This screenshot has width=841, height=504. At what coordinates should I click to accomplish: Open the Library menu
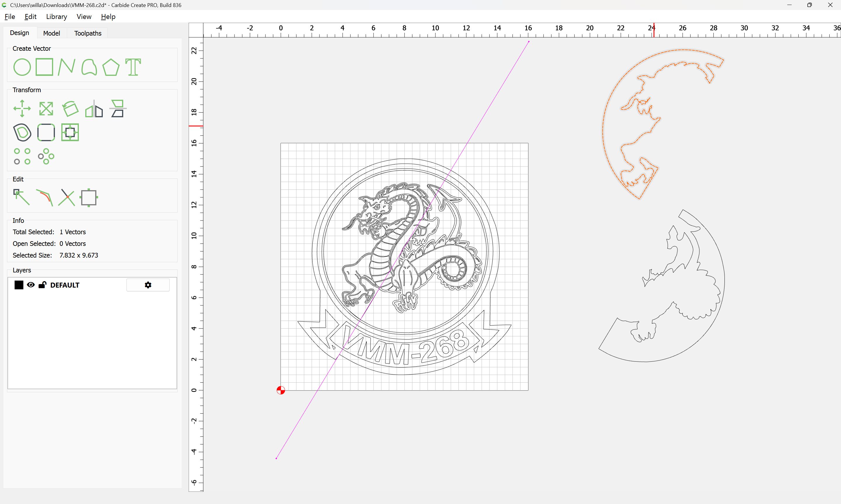[56, 17]
